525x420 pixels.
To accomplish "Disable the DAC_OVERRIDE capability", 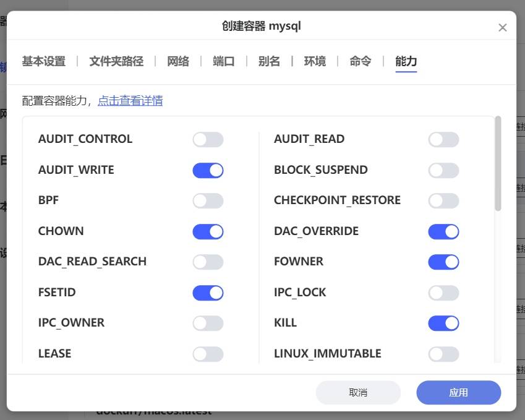I will (443, 231).
